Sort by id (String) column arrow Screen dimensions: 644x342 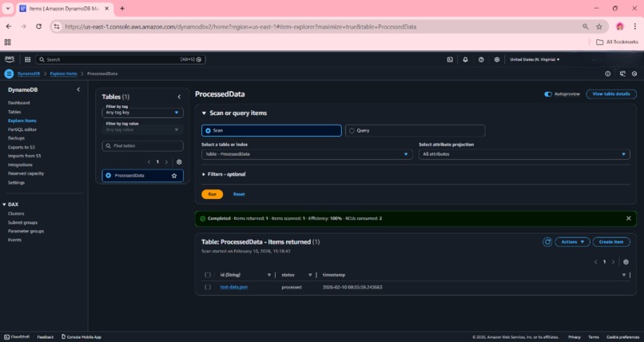(269, 275)
